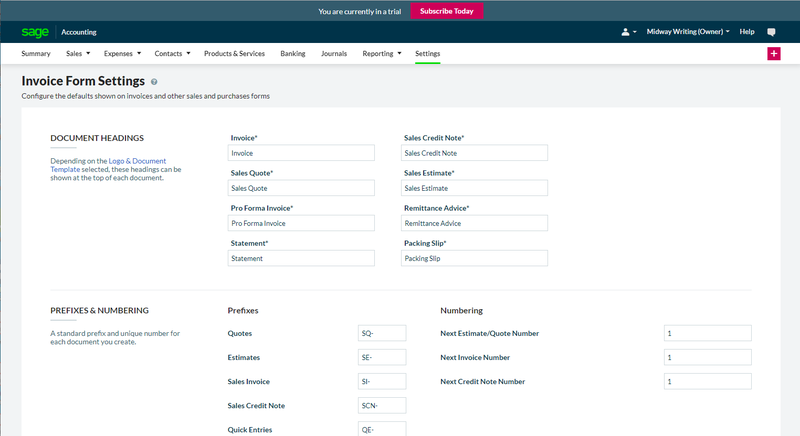800x436 pixels.
Task: Select the Products & Services tab
Action: [x=234, y=54]
